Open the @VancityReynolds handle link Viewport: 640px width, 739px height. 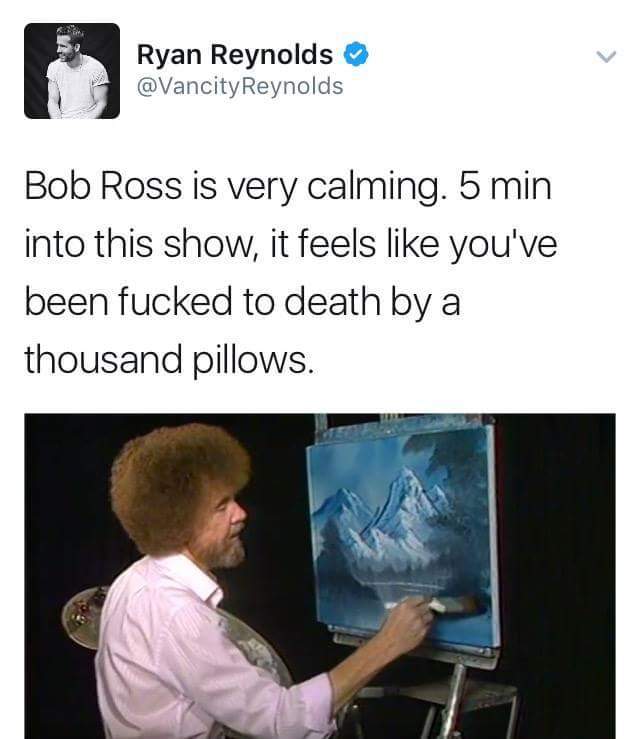tap(240, 86)
